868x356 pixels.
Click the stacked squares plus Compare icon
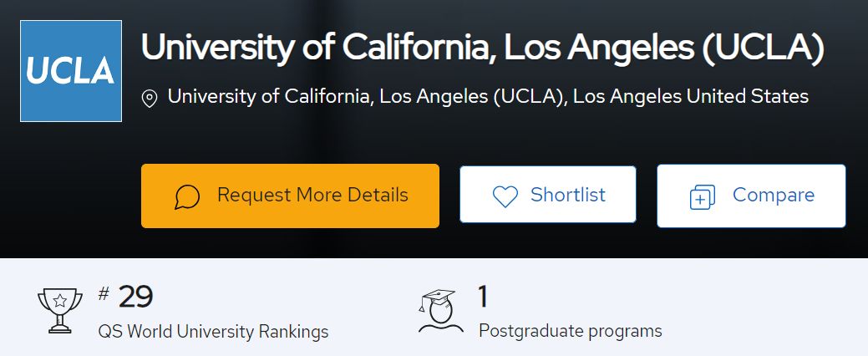(702, 197)
